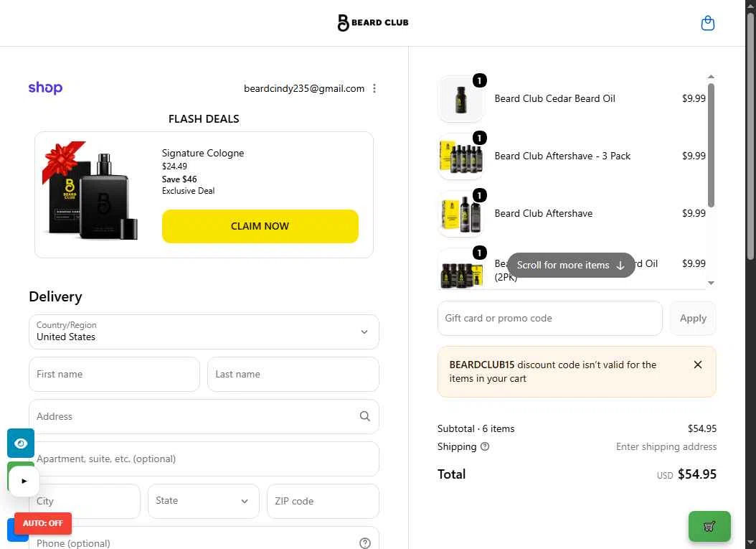
Task: Click the phone field help icon
Action: [365, 543]
